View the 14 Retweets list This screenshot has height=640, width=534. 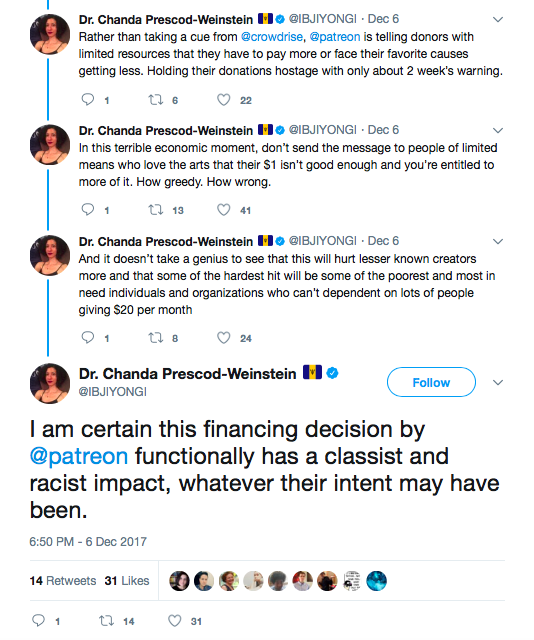63,580
